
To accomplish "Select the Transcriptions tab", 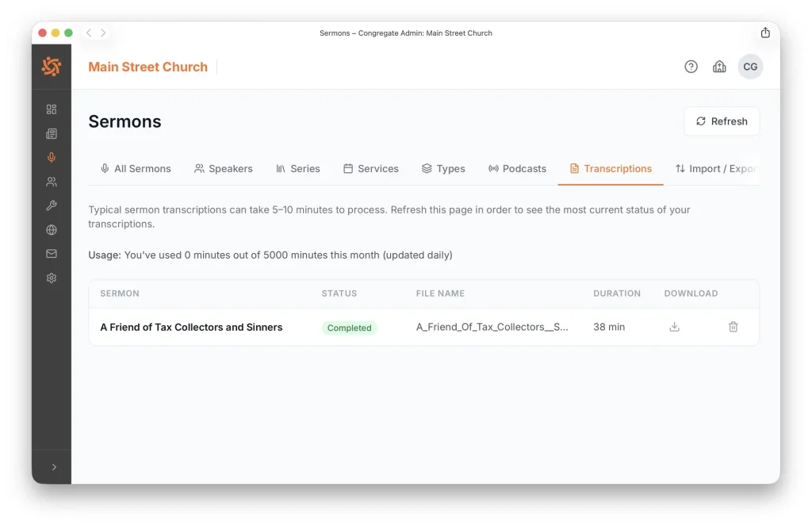I will [611, 168].
